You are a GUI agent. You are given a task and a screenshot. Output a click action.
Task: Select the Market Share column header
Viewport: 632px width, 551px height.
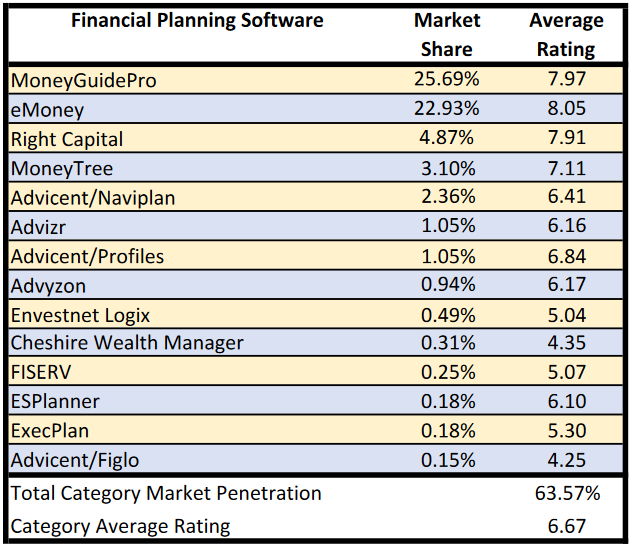point(447,34)
